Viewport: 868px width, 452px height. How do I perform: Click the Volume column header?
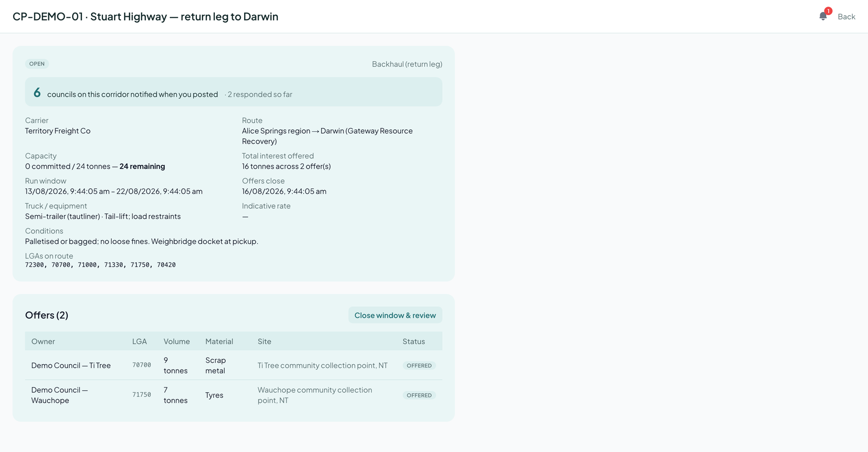click(177, 341)
